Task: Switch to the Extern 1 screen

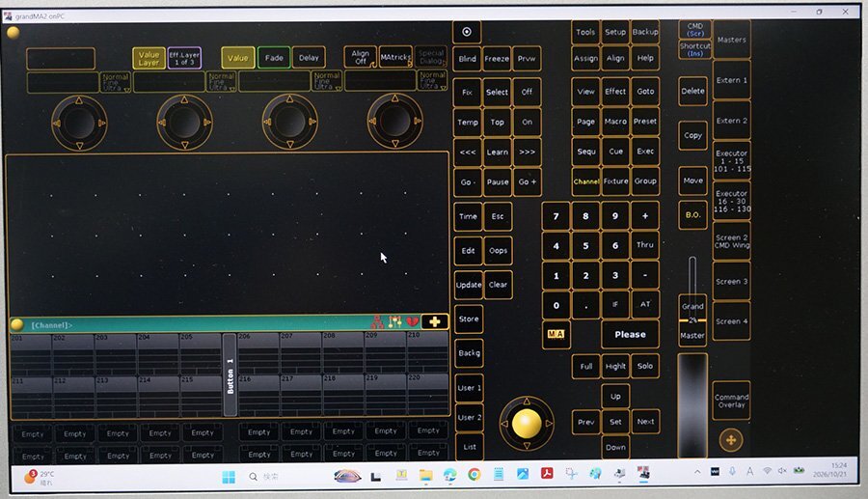Action: pos(731,80)
